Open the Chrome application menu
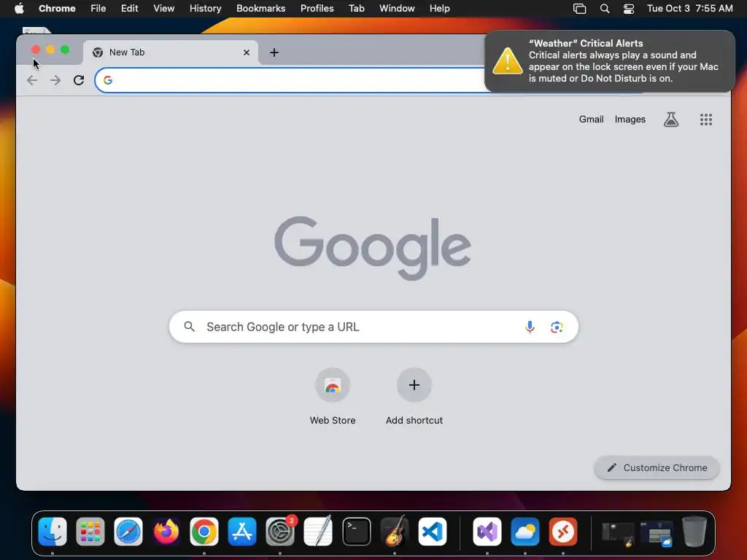 click(x=57, y=9)
